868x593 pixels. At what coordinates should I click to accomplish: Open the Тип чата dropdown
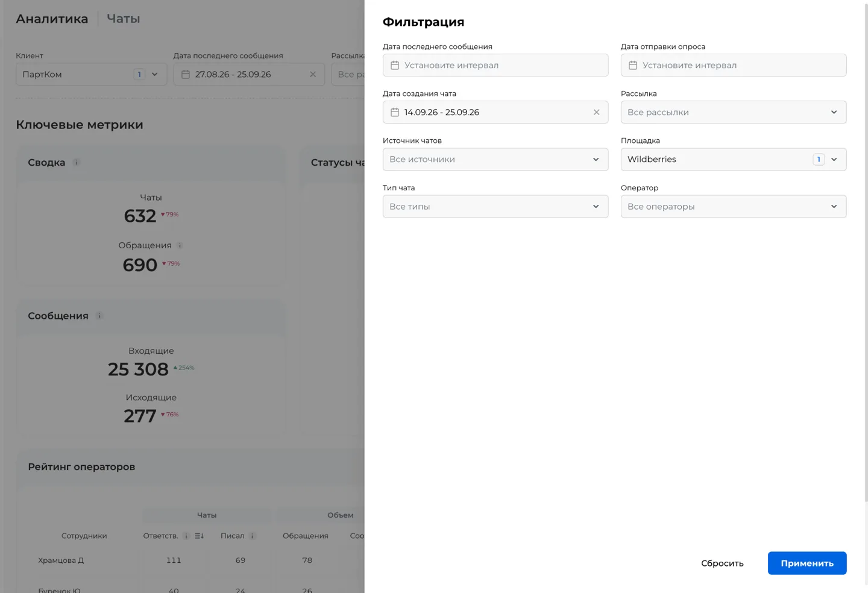click(x=495, y=206)
